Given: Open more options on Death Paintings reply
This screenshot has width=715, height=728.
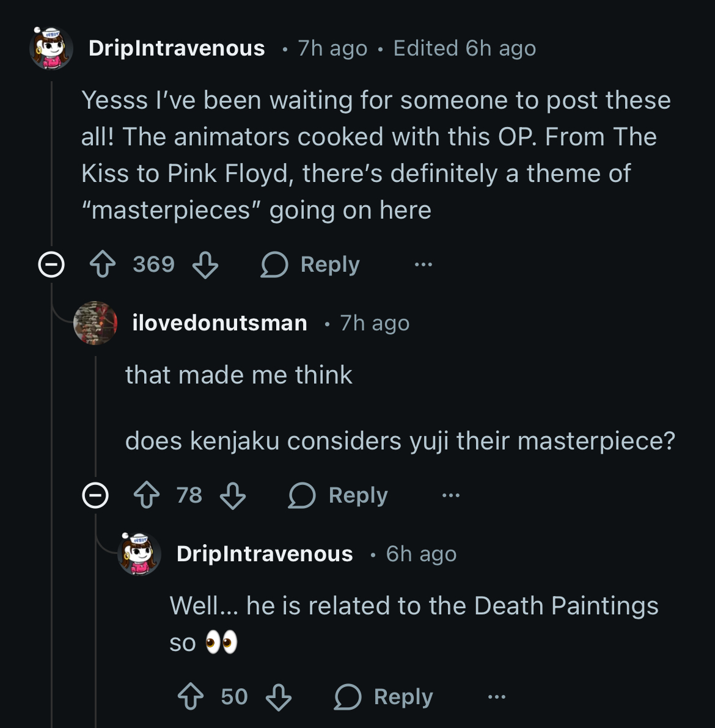Looking at the screenshot, I should (496, 697).
